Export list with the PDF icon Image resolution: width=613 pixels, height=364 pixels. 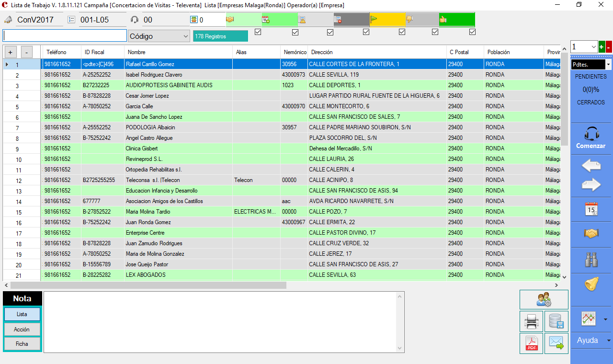click(531, 343)
